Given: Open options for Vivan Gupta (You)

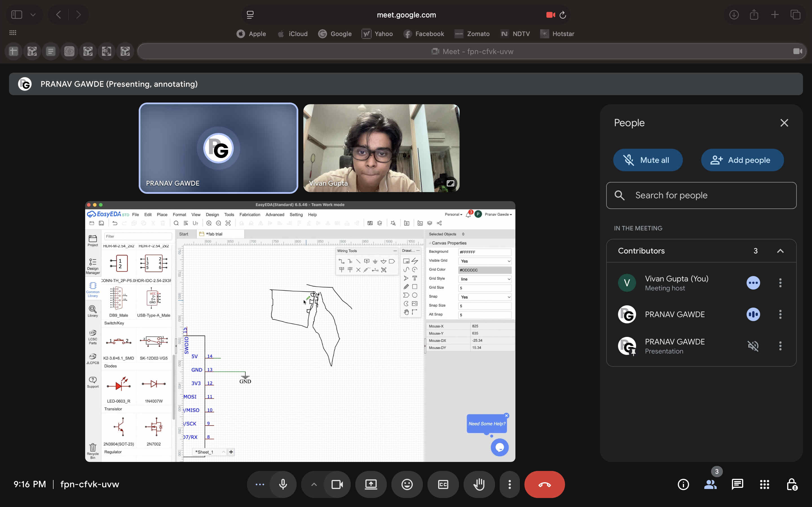Looking at the screenshot, I should 780,283.
